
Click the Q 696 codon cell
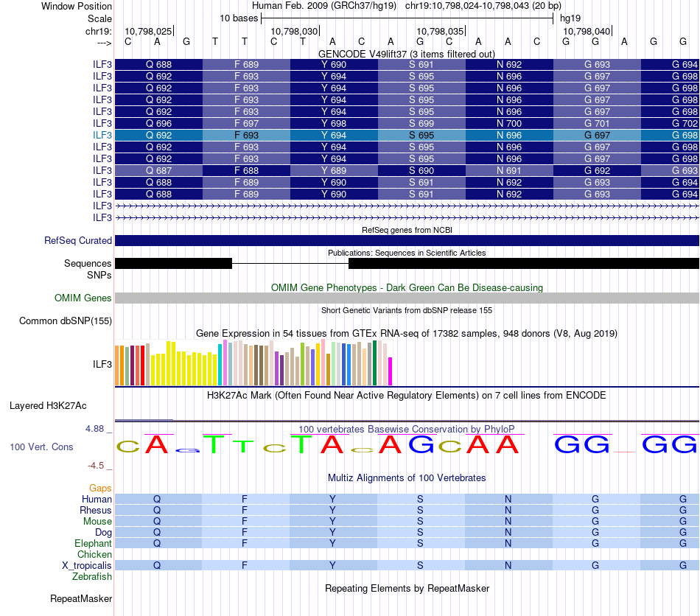pyautogui.click(x=158, y=123)
